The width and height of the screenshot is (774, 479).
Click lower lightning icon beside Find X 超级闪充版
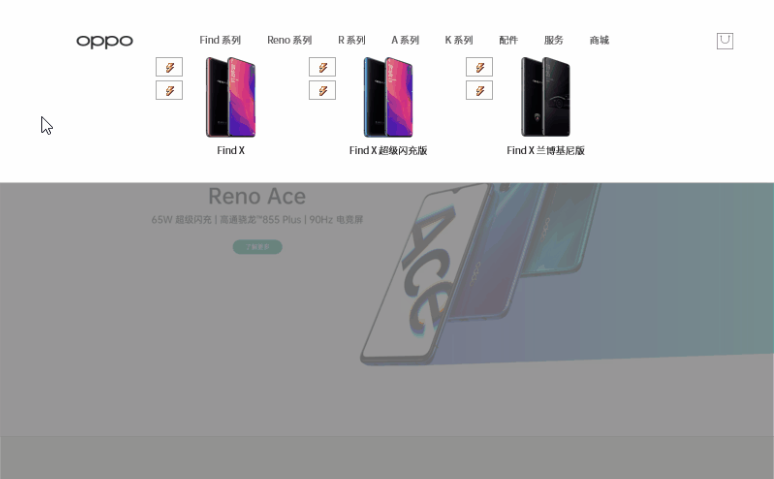click(x=322, y=90)
